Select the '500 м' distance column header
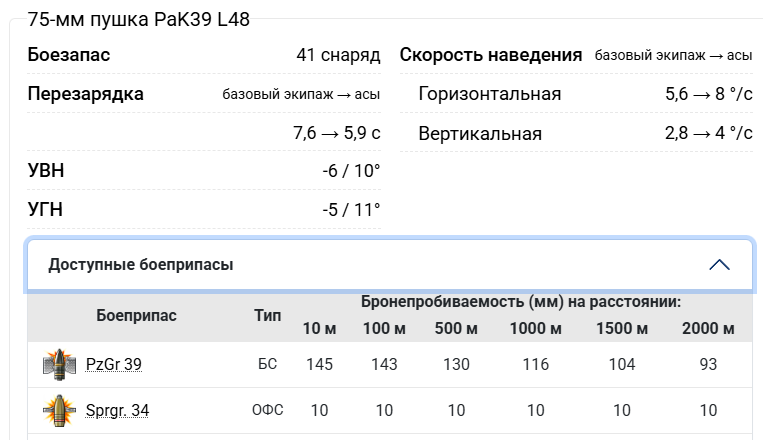This screenshot has height=440, width=763. [456, 329]
